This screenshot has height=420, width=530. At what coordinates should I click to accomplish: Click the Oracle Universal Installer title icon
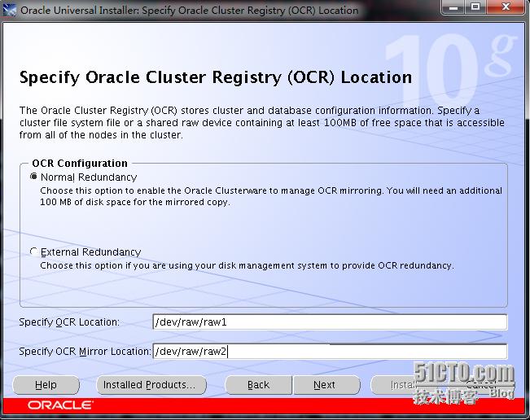click(x=9, y=10)
